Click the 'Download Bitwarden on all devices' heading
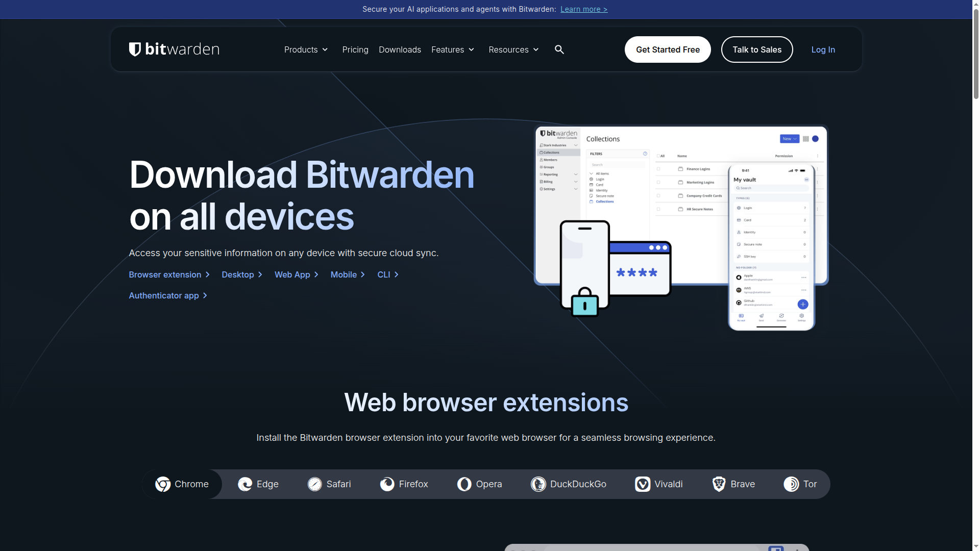The width and height of the screenshot is (980, 551). [302, 195]
